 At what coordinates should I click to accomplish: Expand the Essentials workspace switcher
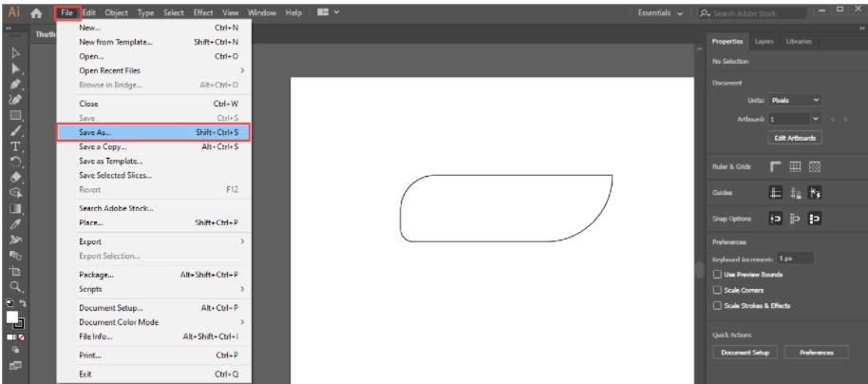point(660,13)
